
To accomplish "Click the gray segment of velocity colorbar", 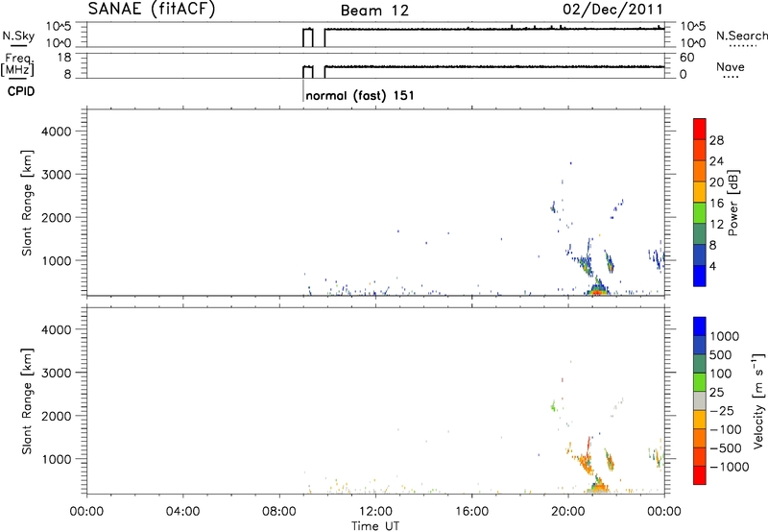I will (700, 400).
